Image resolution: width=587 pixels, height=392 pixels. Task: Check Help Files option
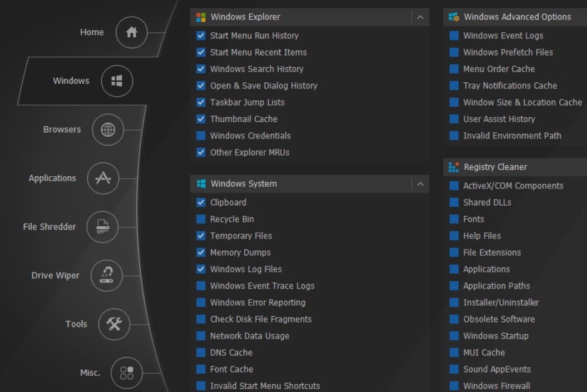454,236
